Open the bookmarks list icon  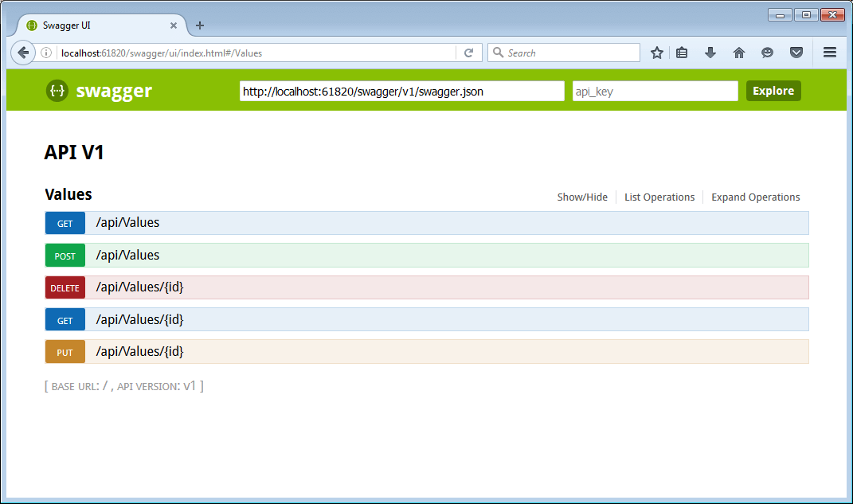coord(682,53)
